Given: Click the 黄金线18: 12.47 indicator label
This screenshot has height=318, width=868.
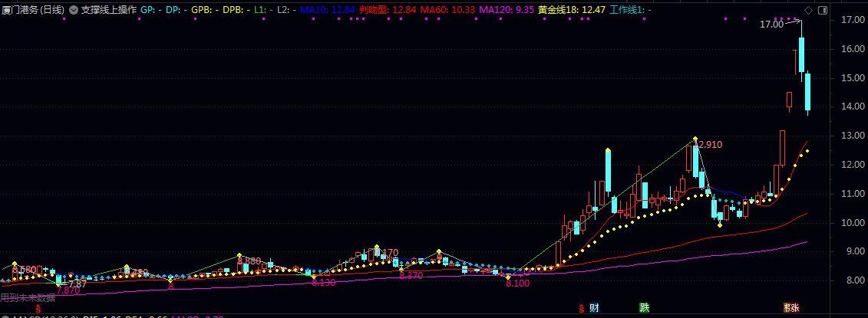Looking at the screenshot, I should pos(572,10).
